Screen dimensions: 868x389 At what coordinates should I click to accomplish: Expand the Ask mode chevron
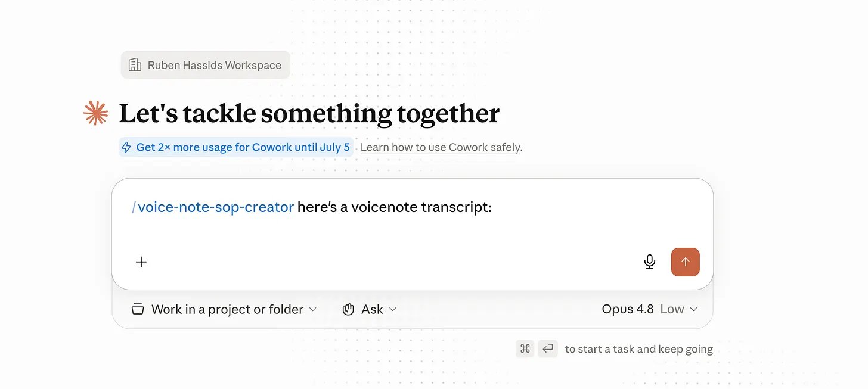click(393, 309)
